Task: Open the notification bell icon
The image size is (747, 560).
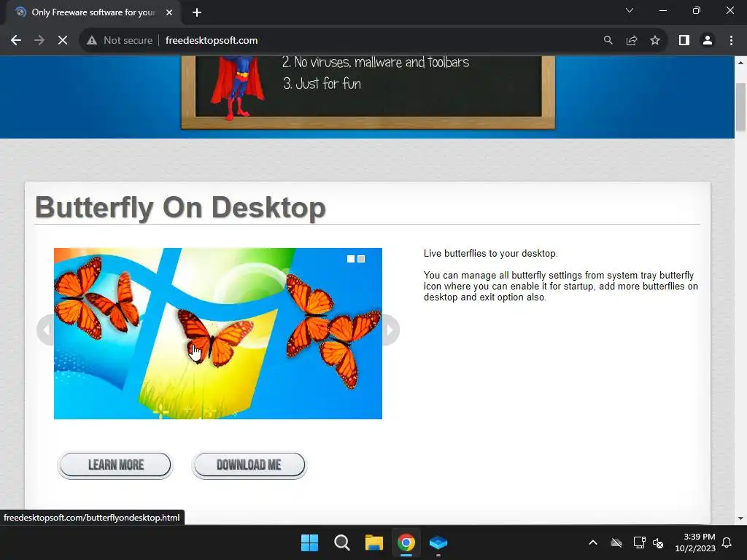Action: point(727,542)
